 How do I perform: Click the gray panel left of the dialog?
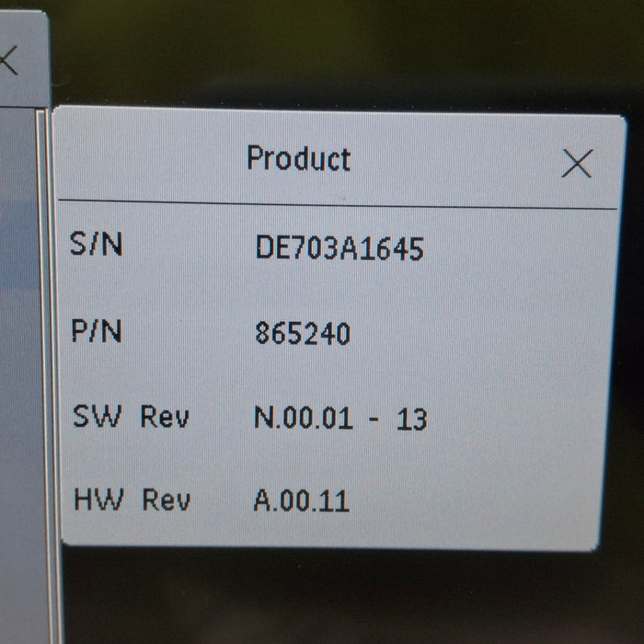[x=18, y=368]
